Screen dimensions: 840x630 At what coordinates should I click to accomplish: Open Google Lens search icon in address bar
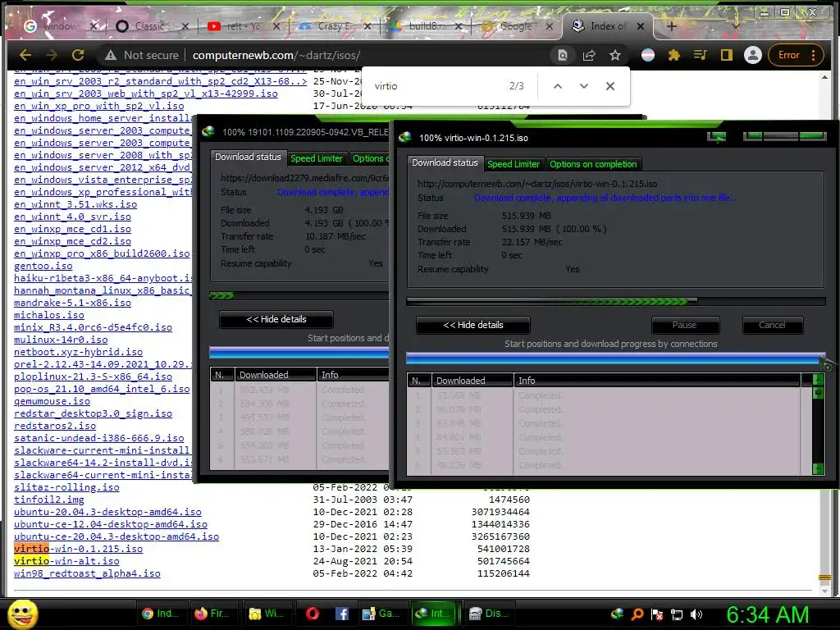pos(563,55)
